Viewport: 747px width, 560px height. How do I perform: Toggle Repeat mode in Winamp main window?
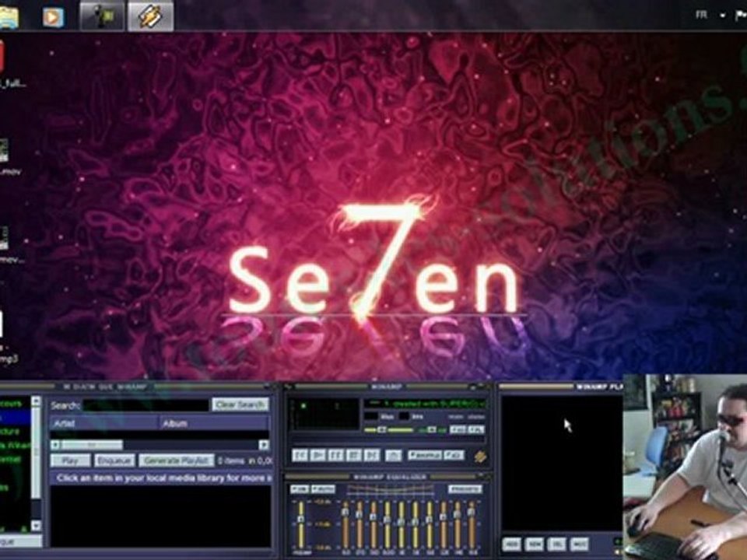(x=454, y=455)
